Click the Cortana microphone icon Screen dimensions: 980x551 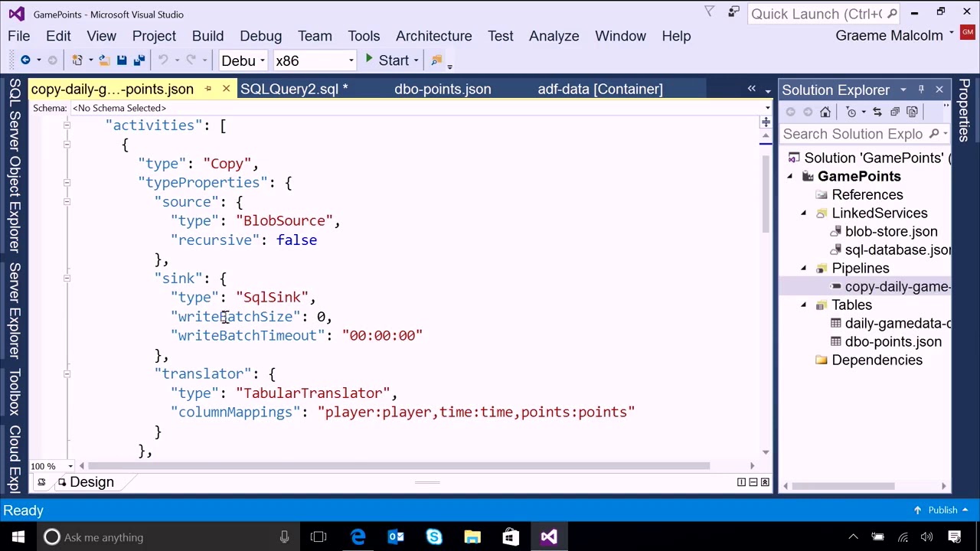(284, 537)
